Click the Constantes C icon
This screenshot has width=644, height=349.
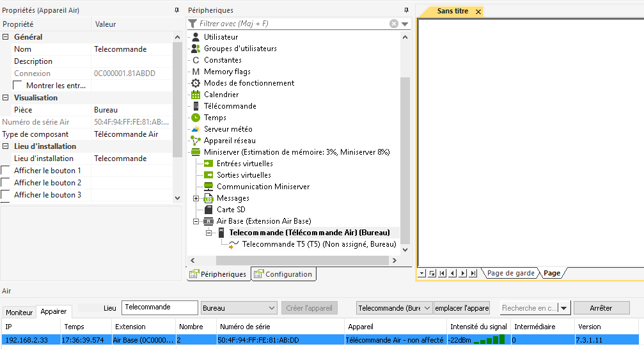pos(196,60)
